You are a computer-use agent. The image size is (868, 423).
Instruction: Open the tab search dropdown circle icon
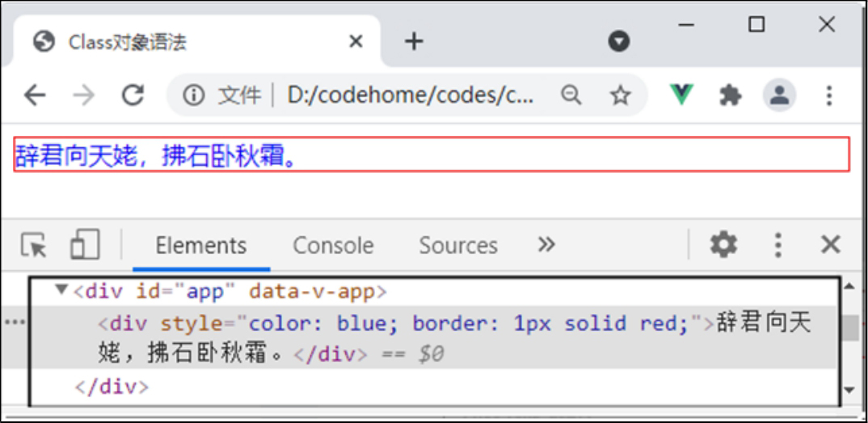(619, 41)
